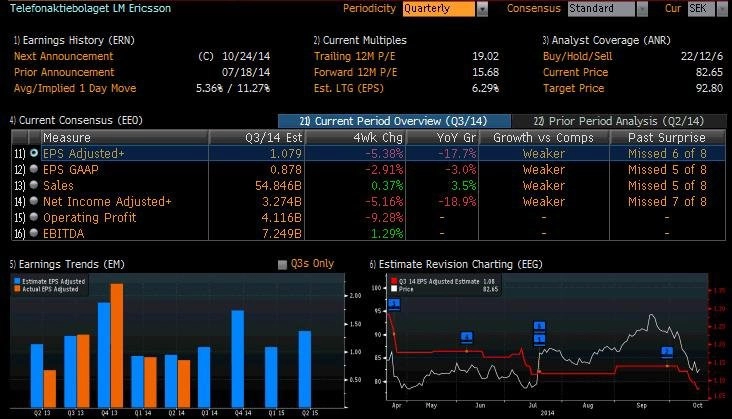Viewport: 732px width, 419px height.
Task: Open the Periodicity dropdown arrow
Action: coord(482,9)
